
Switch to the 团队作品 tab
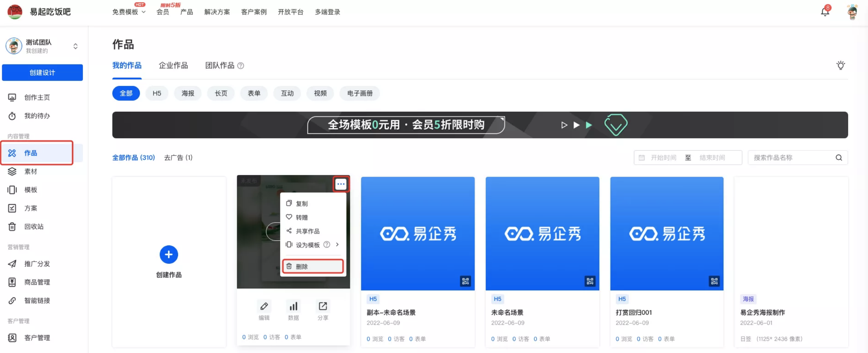[x=220, y=66]
